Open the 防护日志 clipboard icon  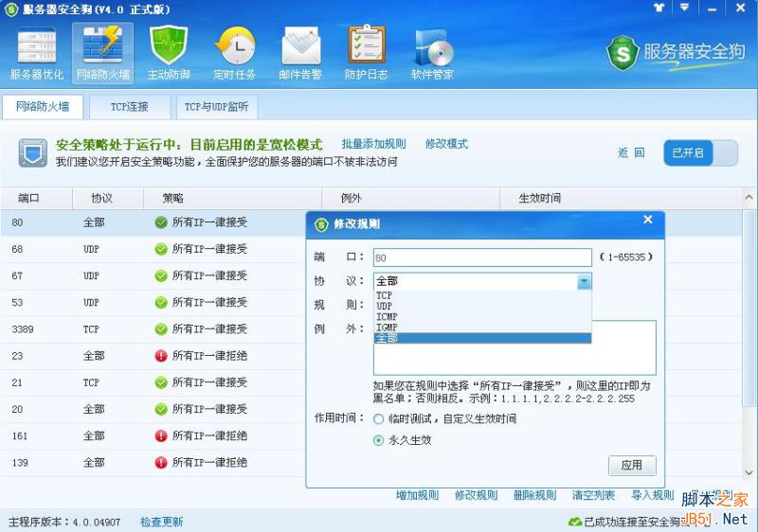[x=366, y=53]
